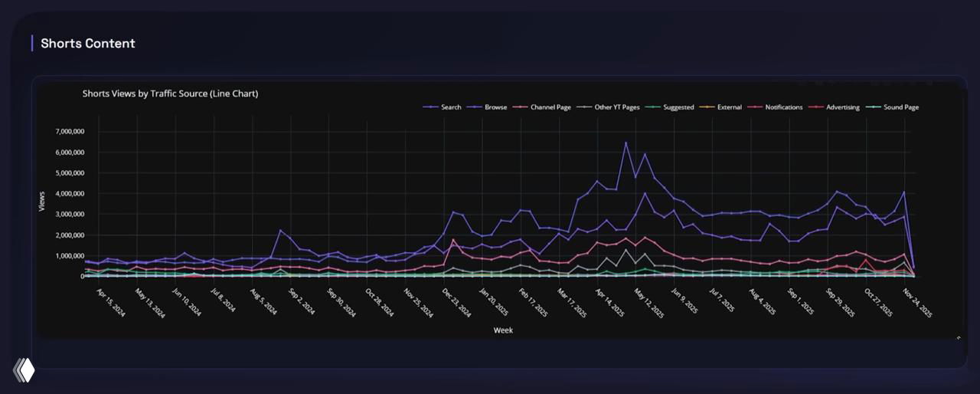Select the Dec 23, 2024 week label
980x394 pixels.
457,303
